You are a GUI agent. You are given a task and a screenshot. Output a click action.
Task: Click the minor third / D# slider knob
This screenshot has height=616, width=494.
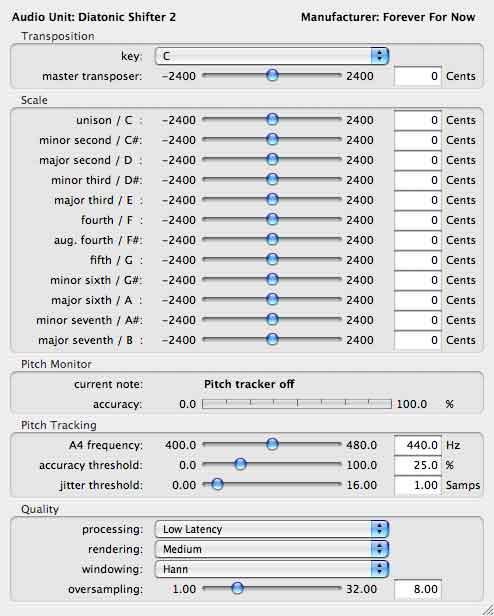tap(272, 179)
